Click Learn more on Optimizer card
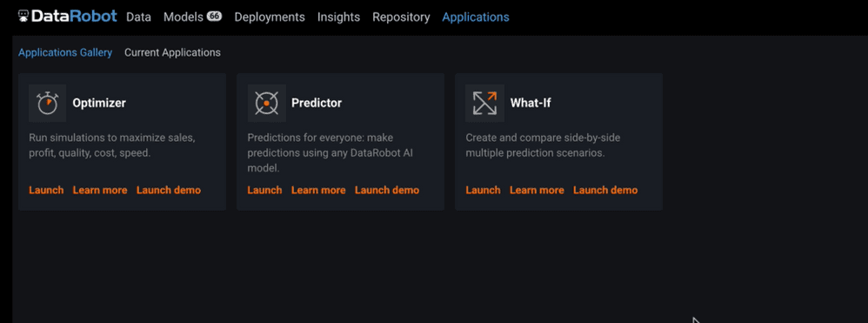Screen dimensions: 868x323 tap(100, 190)
